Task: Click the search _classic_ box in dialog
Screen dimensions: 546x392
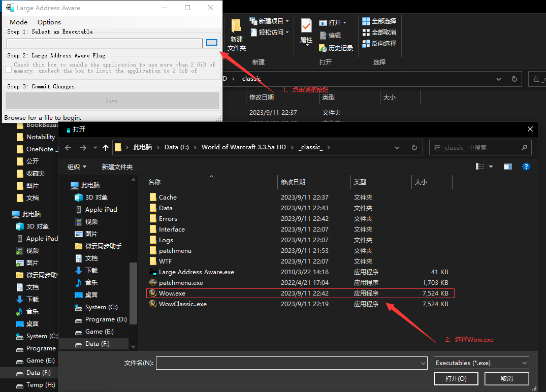Action: tap(480, 148)
